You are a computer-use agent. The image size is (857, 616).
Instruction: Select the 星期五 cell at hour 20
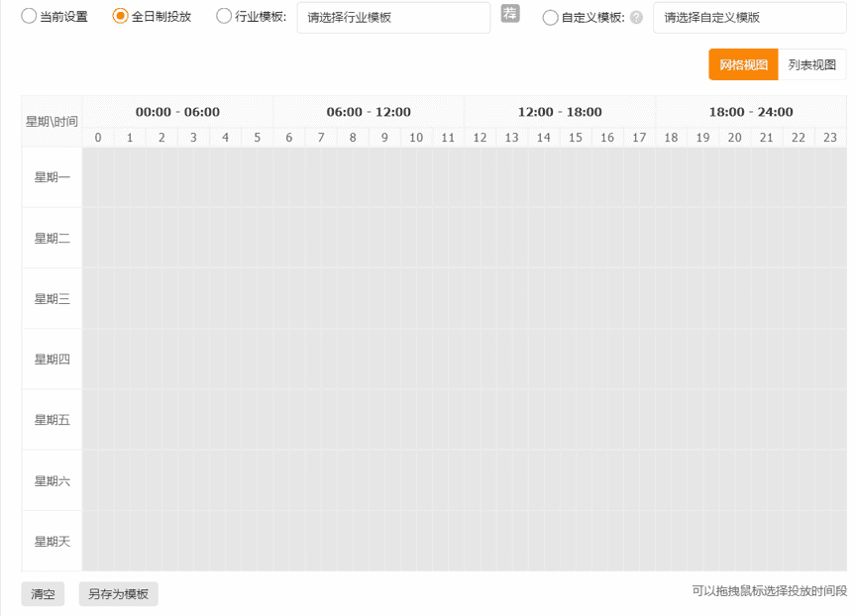735,419
